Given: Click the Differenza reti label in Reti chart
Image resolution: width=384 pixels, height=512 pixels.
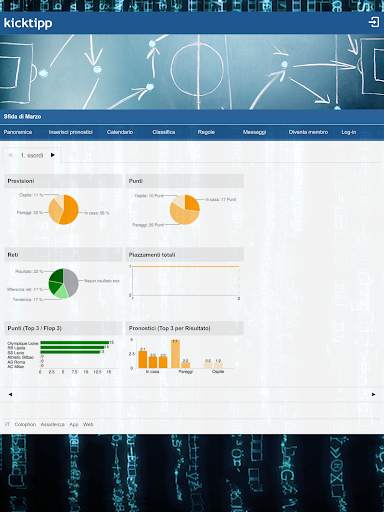Looking at the screenshot, I should 25,289.
